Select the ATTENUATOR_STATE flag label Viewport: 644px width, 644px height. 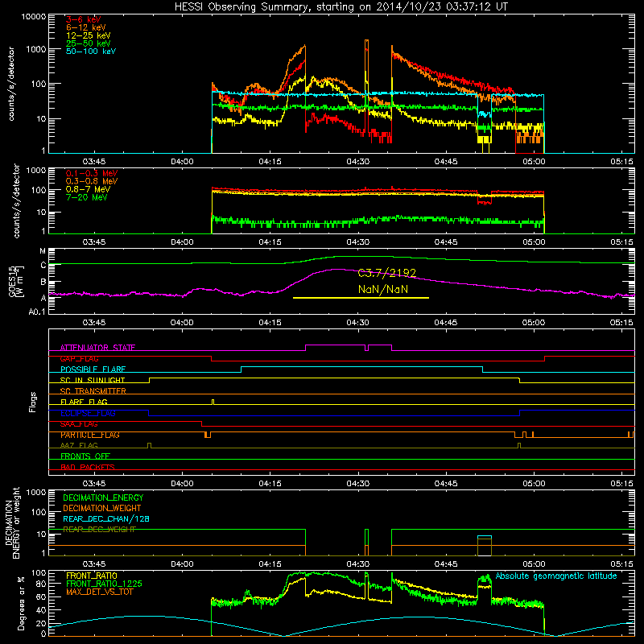click(97, 348)
